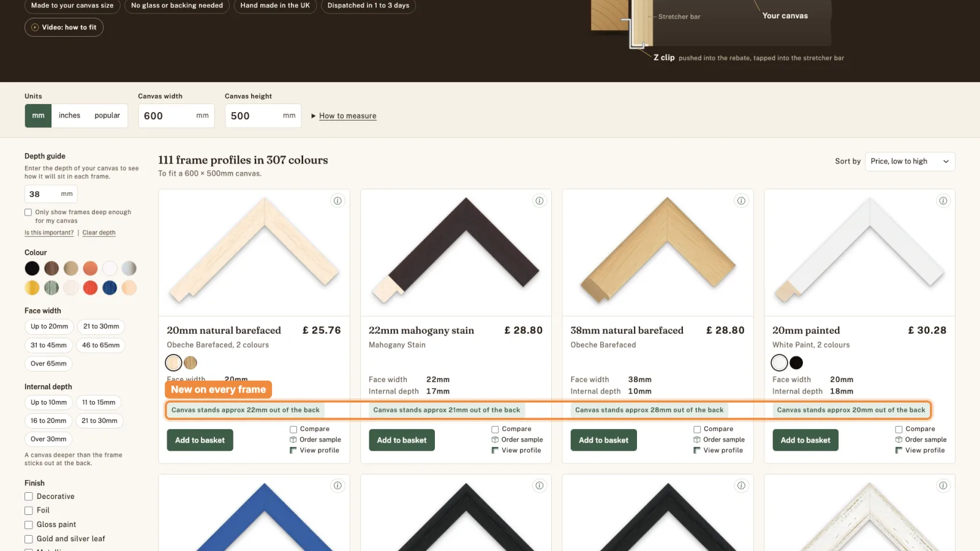This screenshot has height=551, width=980.
Task: Add 22mm mahogany stain to basket
Action: 402,440
